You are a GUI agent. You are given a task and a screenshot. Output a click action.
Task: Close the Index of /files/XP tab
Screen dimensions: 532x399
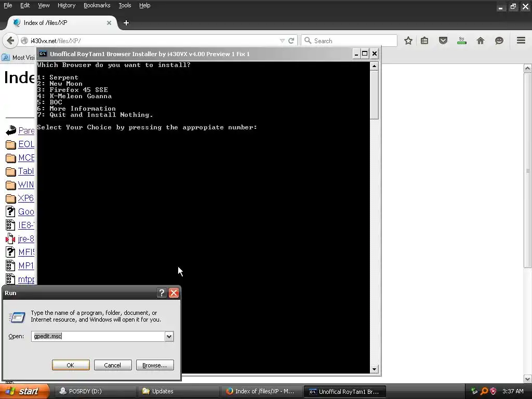(x=109, y=23)
